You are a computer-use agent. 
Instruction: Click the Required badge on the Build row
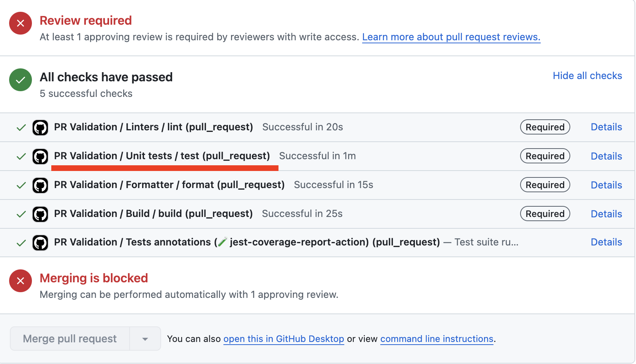pos(545,214)
